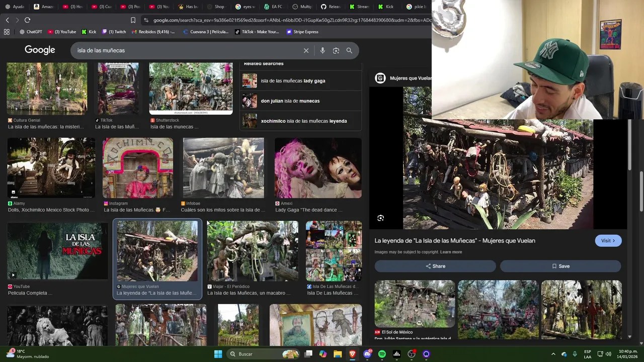The height and width of the screenshot is (362, 644).
Task: Click the browser back arrow
Action: pos(7,20)
